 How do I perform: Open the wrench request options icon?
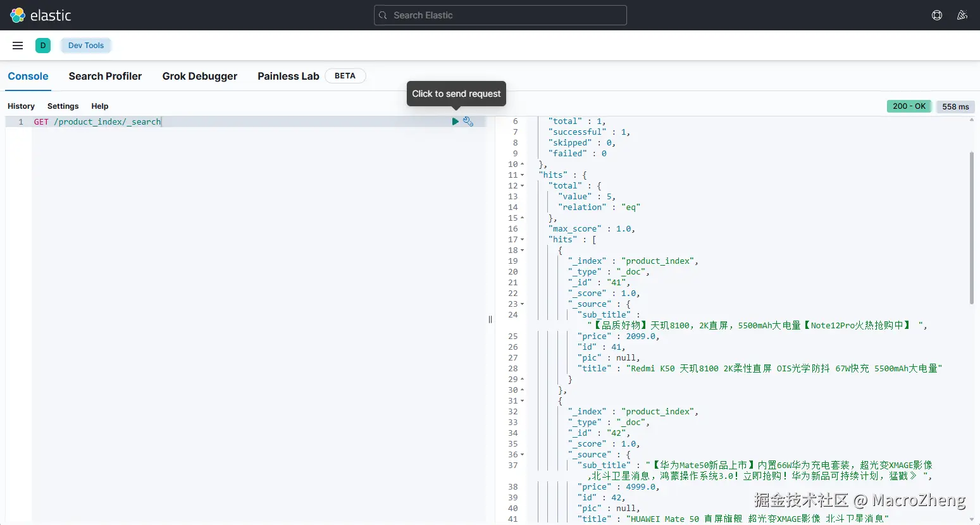[468, 121]
